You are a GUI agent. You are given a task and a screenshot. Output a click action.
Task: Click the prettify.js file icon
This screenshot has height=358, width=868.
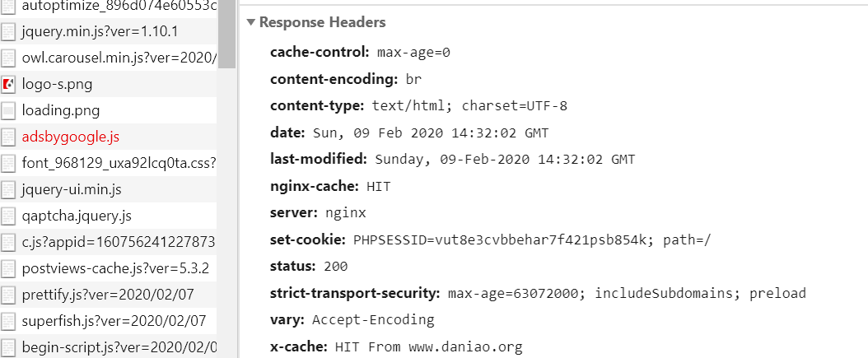tap(8, 295)
